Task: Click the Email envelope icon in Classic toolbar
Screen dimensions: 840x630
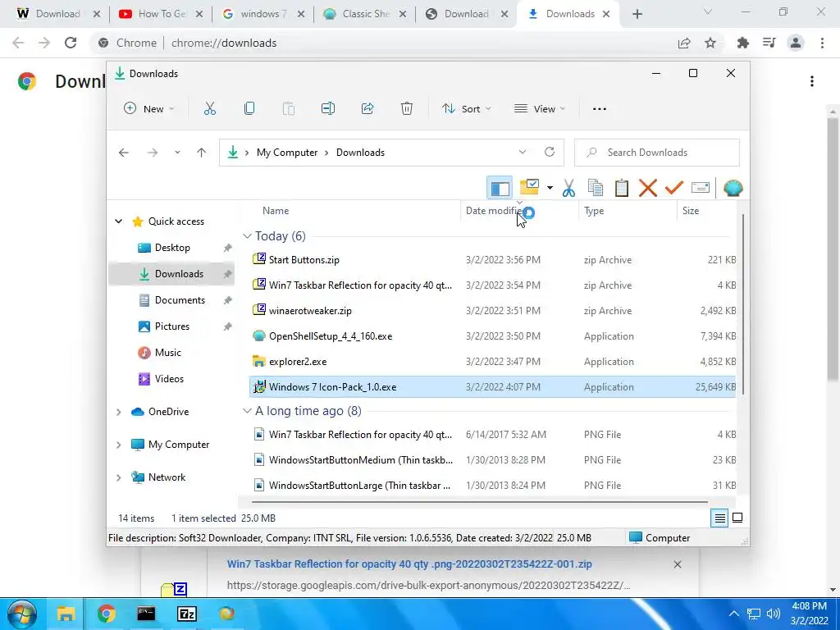Action: (x=701, y=188)
